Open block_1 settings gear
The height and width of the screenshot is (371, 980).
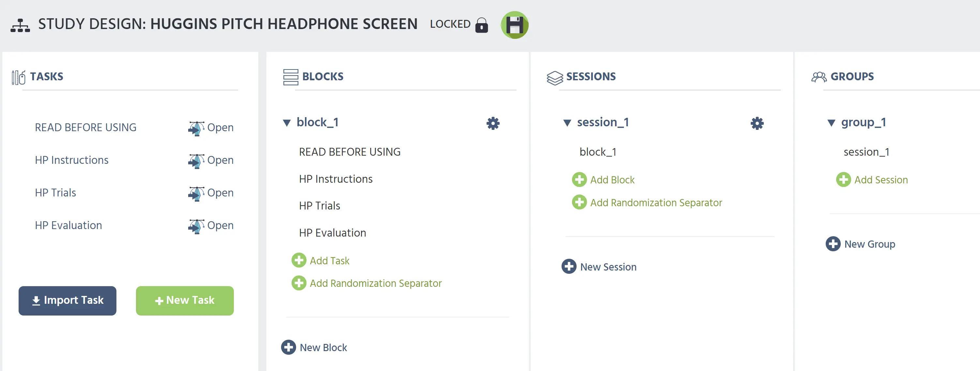pyautogui.click(x=493, y=123)
